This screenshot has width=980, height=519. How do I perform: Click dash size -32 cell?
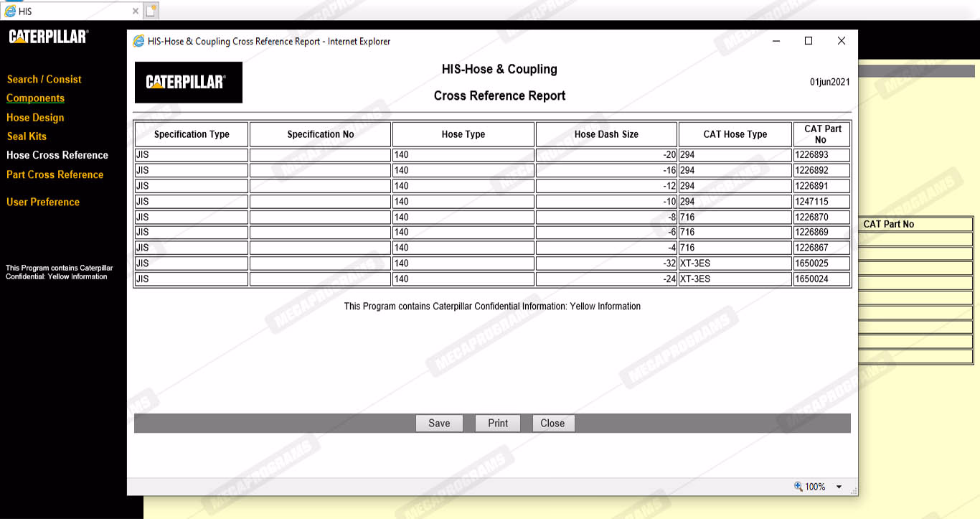pyautogui.click(x=606, y=263)
